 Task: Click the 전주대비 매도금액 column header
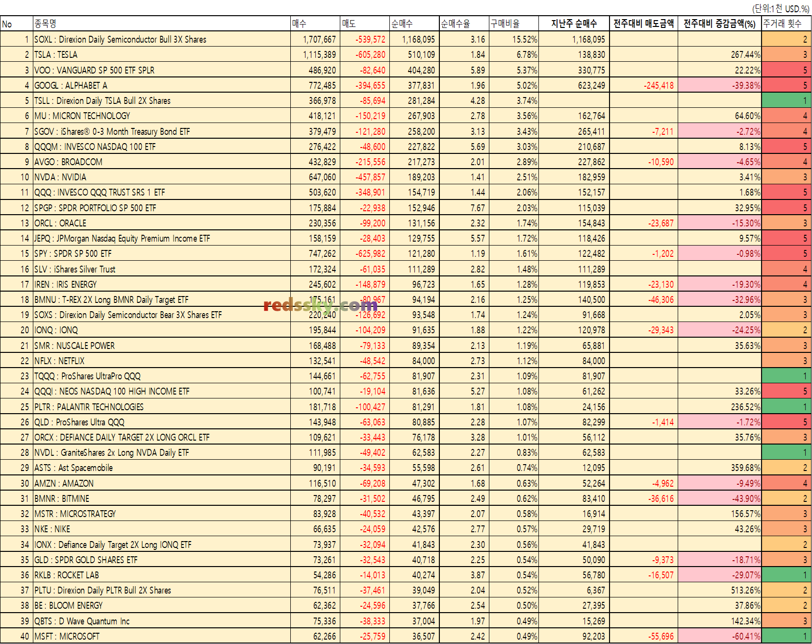click(x=644, y=24)
